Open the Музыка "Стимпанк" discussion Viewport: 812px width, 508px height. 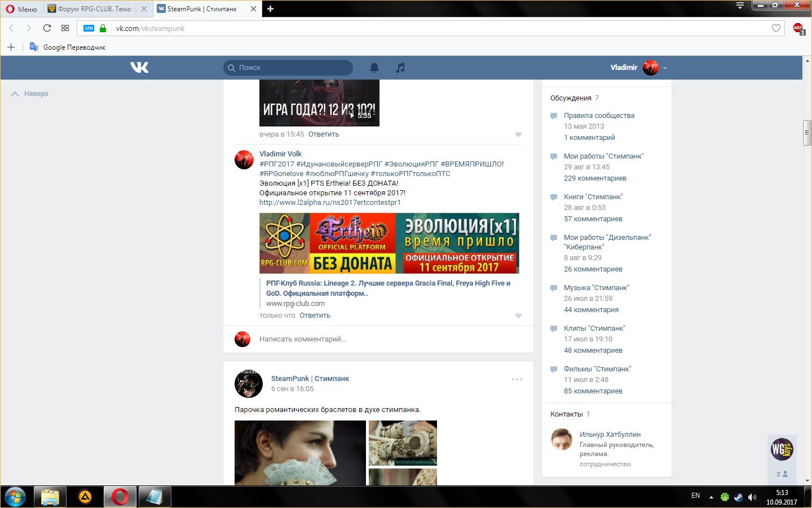coord(597,287)
